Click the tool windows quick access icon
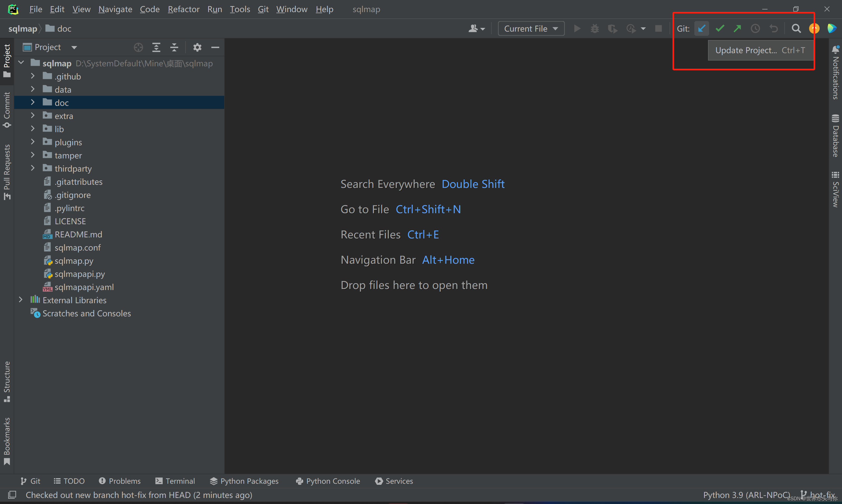Screen dimensions: 842x504 click(x=12, y=495)
